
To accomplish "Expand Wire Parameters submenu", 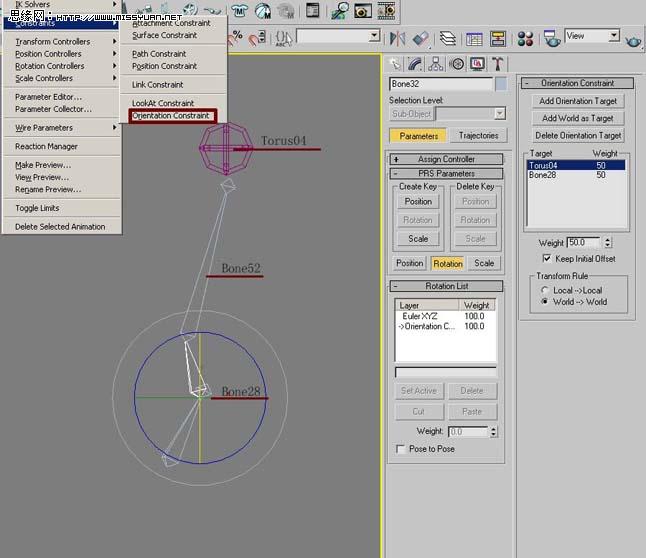I will 62,128.
